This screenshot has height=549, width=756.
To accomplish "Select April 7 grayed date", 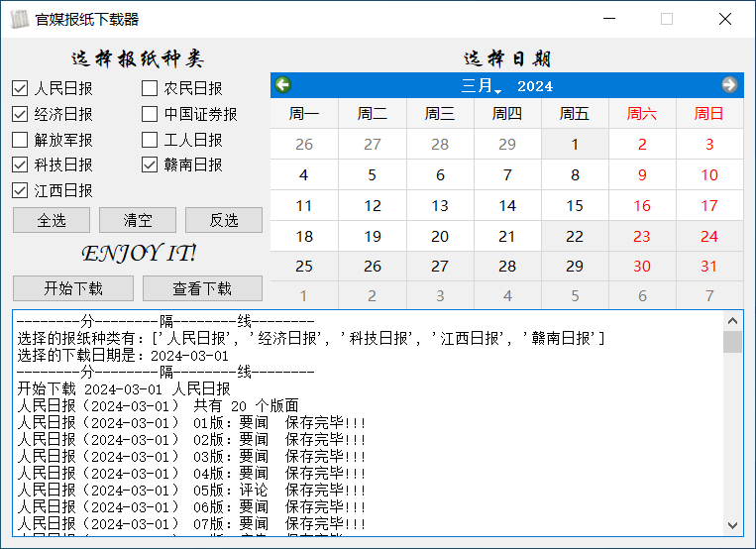I will point(709,295).
